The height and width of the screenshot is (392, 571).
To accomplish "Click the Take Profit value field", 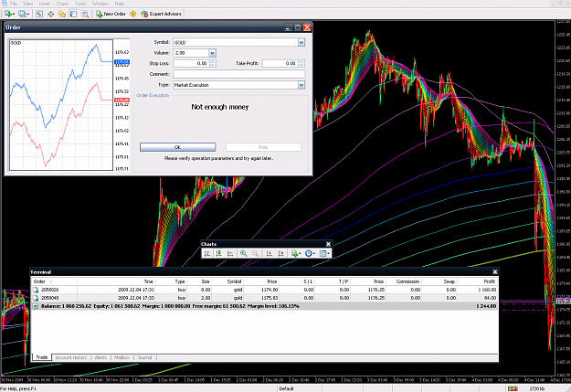I will coord(280,63).
